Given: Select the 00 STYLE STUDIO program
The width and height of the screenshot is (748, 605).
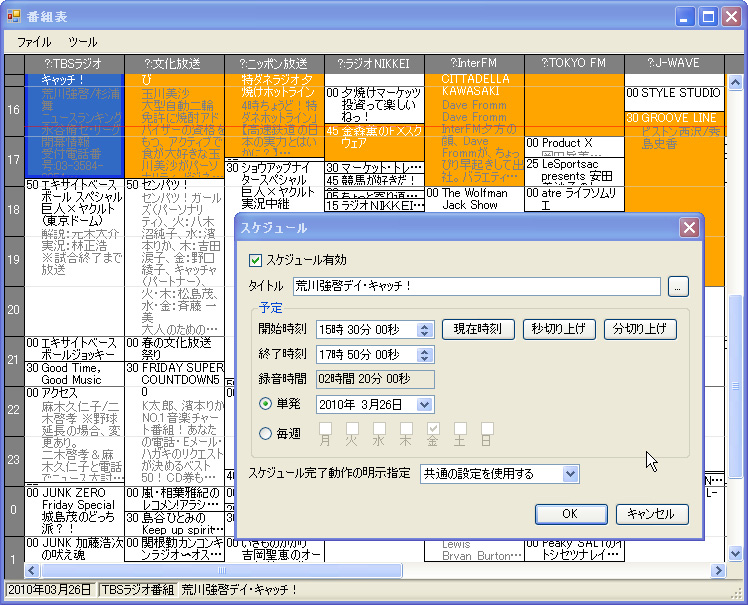Looking at the screenshot, I should [x=674, y=99].
